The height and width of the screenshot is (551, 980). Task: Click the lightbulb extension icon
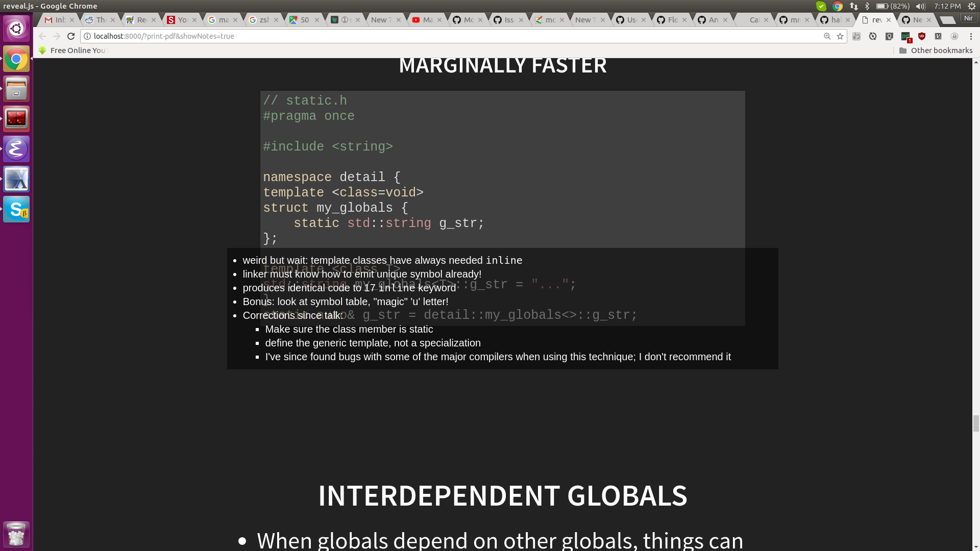click(889, 36)
